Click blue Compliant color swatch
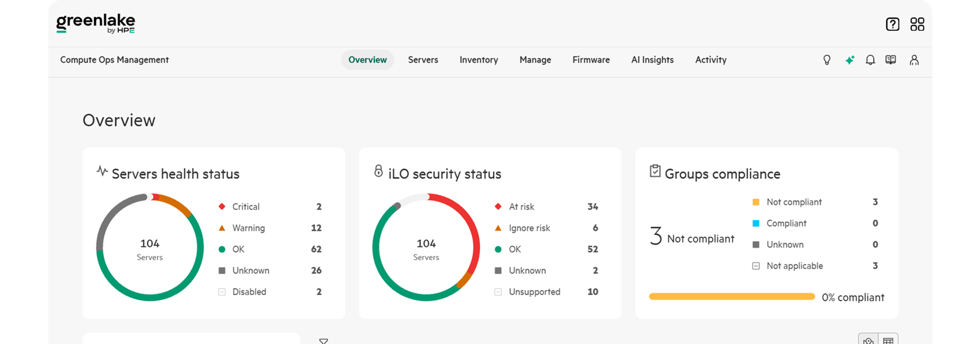980x344 pixels. [756, 223]
